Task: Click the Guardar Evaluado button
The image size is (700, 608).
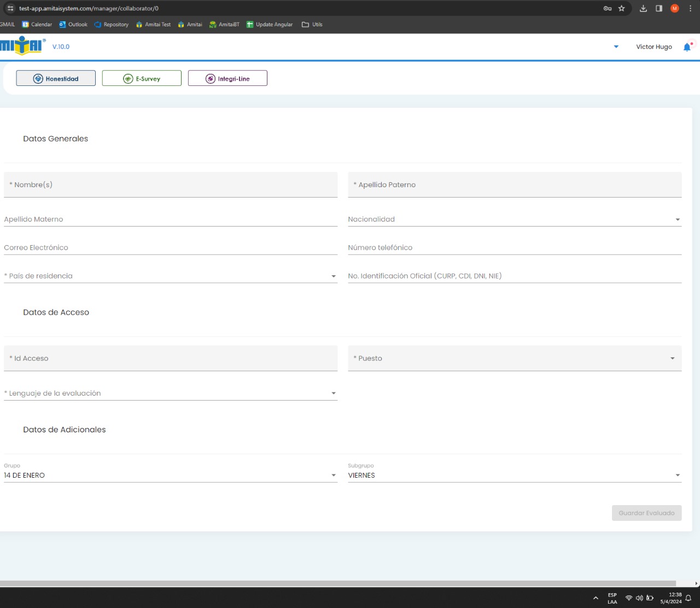Action: 646,513
